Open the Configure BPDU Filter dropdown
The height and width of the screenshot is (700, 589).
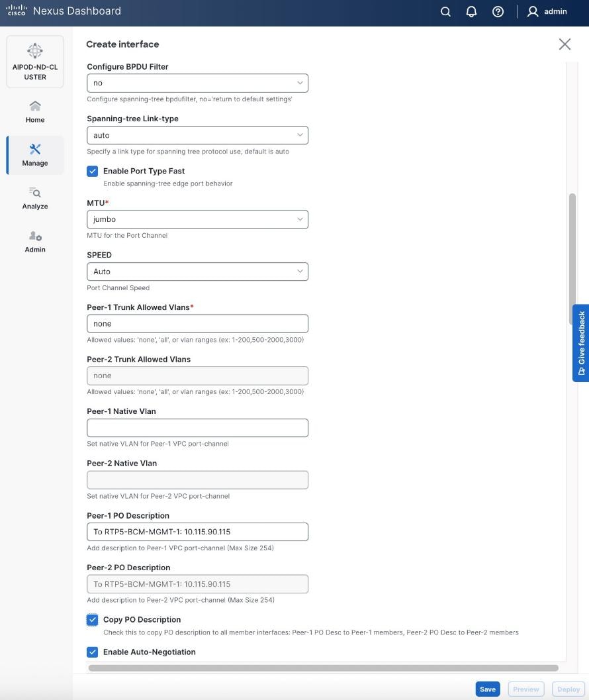[x=197, y=83]
